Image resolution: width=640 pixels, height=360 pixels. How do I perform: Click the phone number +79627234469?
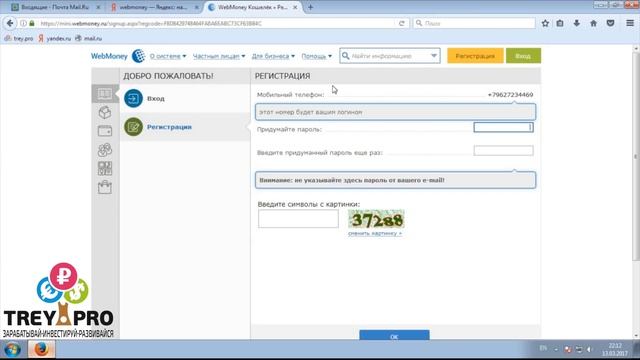[510, 95]
